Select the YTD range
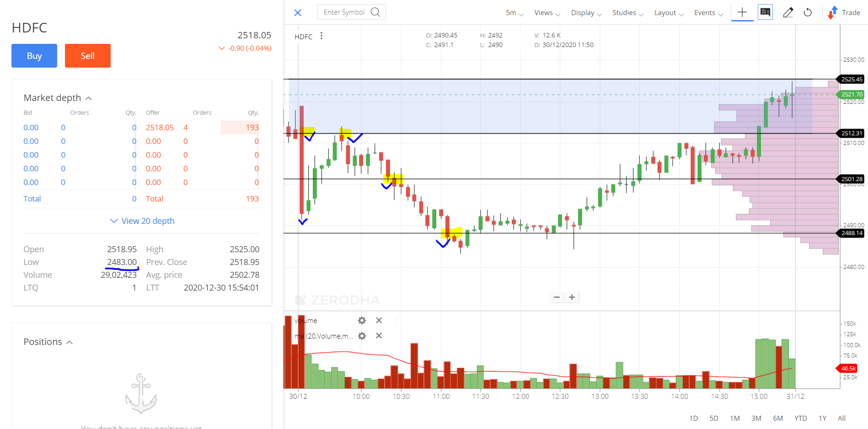 [800, 418]
